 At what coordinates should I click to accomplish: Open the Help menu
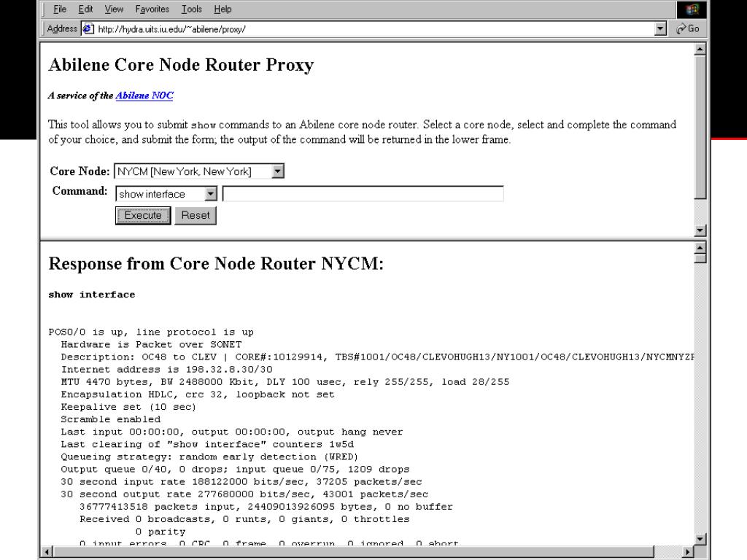[x=222, y=9]
